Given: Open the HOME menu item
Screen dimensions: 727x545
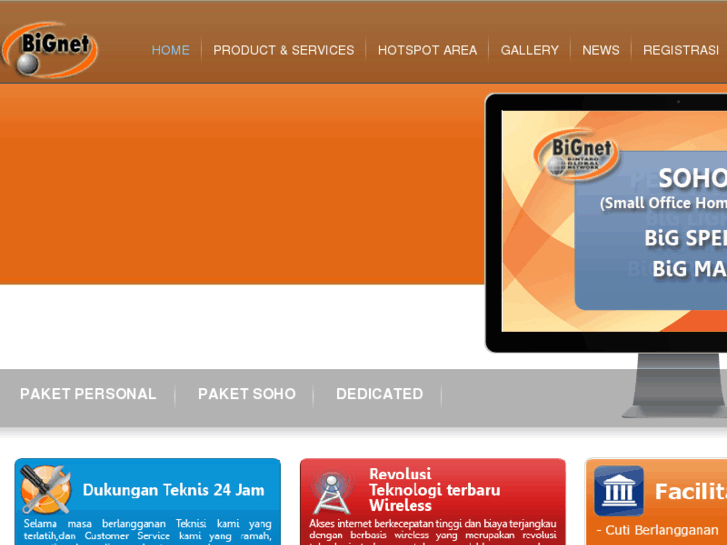Looking at the screenshot, I should point(171,50).
